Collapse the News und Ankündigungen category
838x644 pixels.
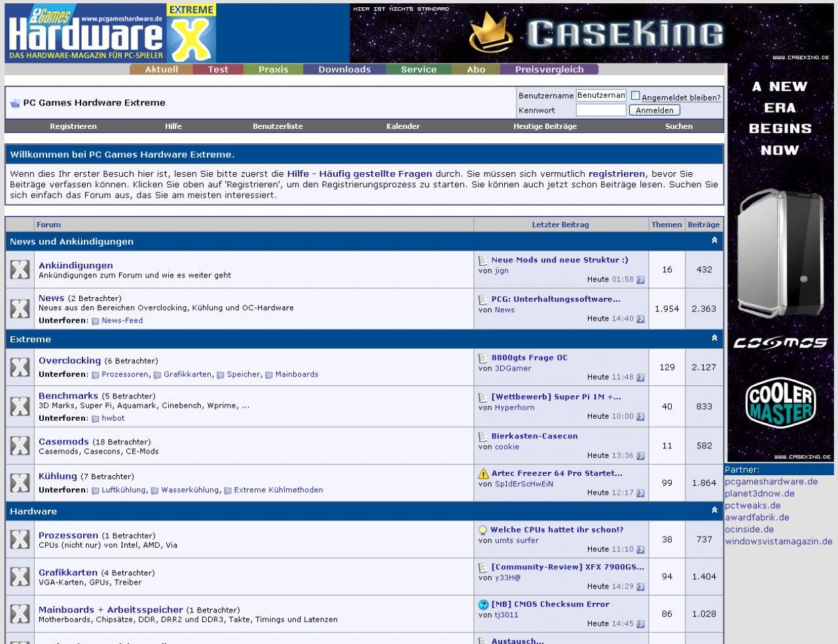(x=714, y=240)
